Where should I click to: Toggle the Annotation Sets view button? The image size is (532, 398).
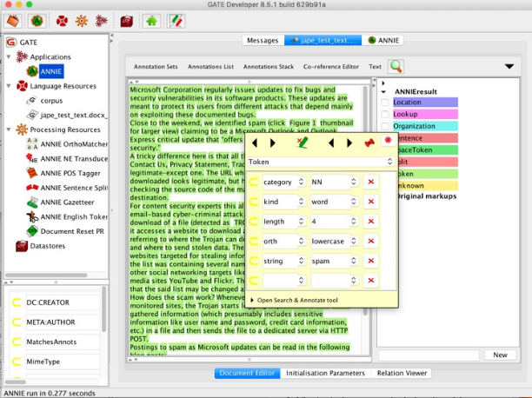tap(156, 67)
